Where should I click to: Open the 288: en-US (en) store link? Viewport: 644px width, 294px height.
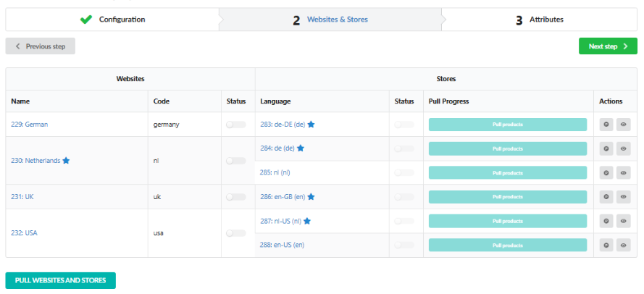coord(282,245)
